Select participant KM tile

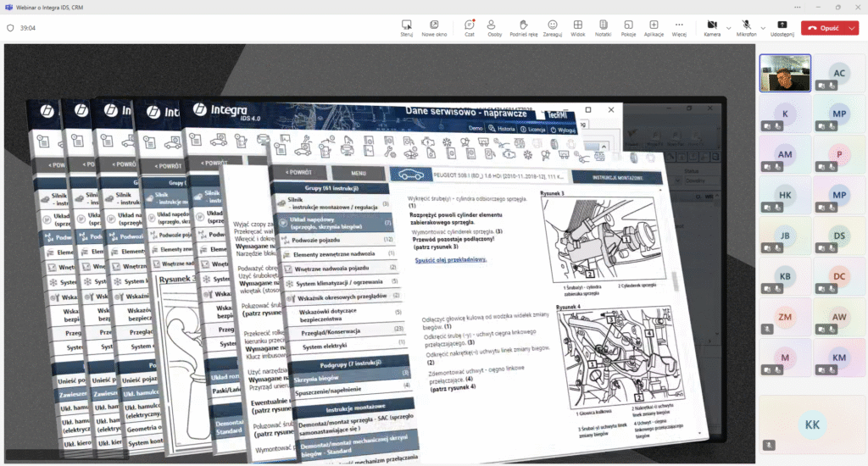pos(839,358)
